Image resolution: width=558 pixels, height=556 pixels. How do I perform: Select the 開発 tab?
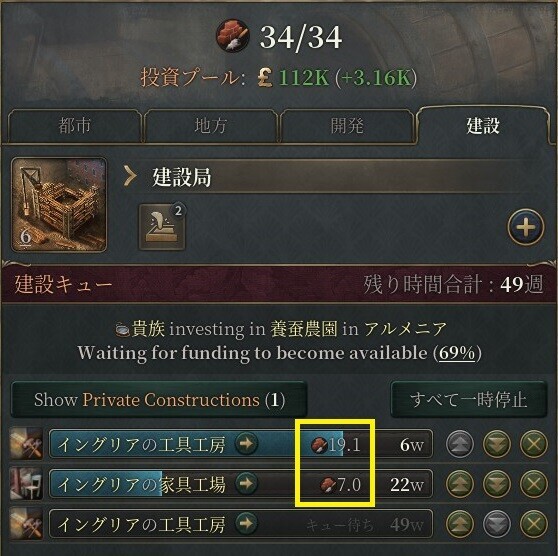pyautogui.click(x=347, y=126)
